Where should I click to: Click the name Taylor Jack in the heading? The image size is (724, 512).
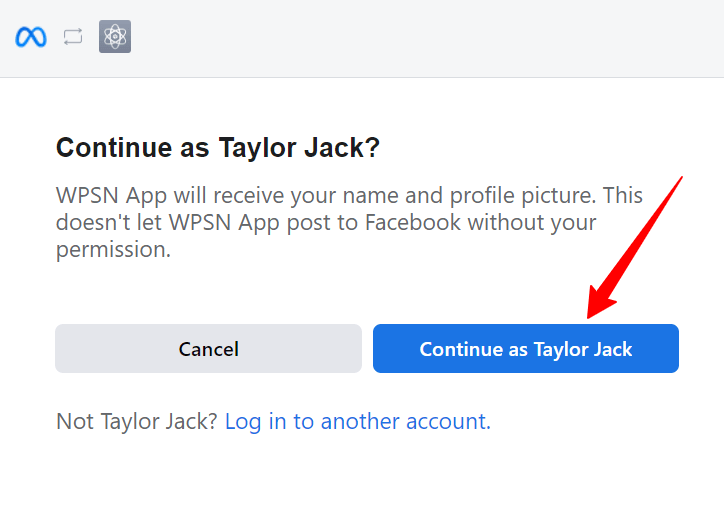coord(298,148)
